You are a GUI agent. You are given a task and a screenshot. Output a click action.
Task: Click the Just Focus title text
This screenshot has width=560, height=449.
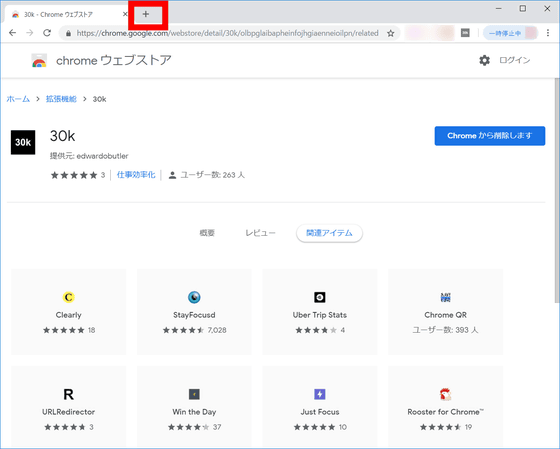[320, 412]
